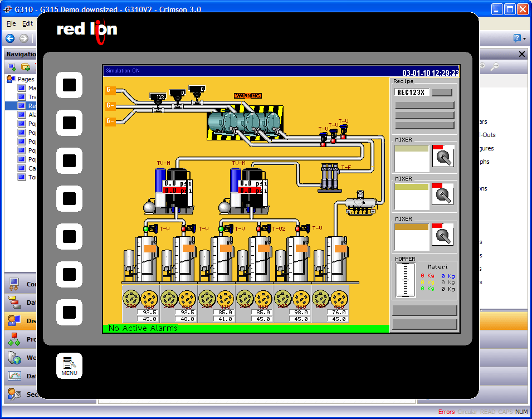
Task: Click the New Page icon in Navigation pane
Action: [x=12, y=67]
